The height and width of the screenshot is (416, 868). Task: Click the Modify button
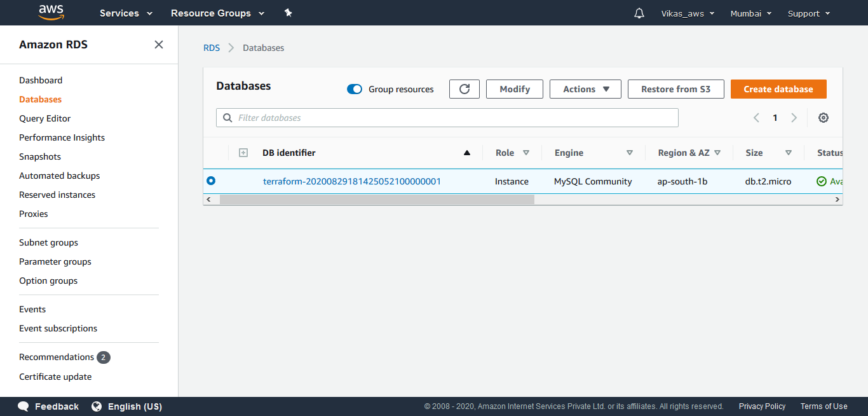tap(515, 89)
